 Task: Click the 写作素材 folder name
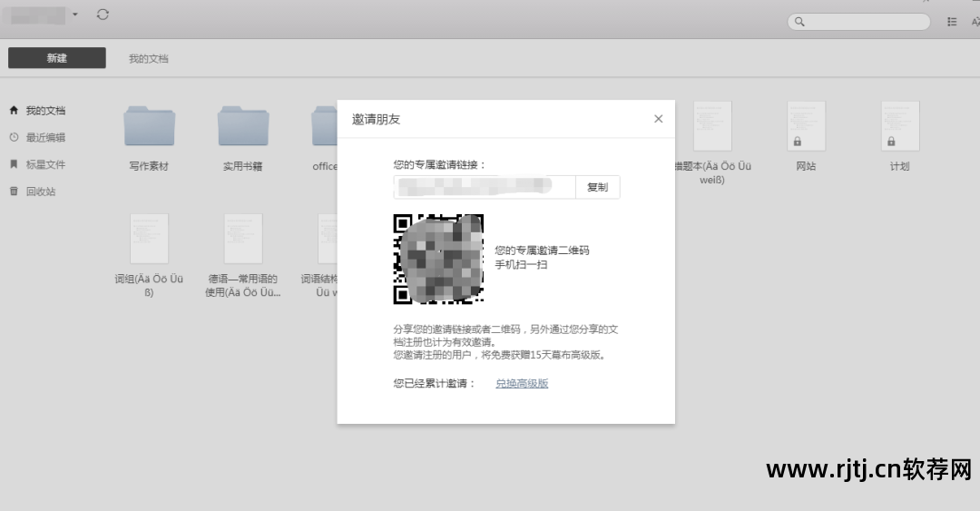click(149, 166)
